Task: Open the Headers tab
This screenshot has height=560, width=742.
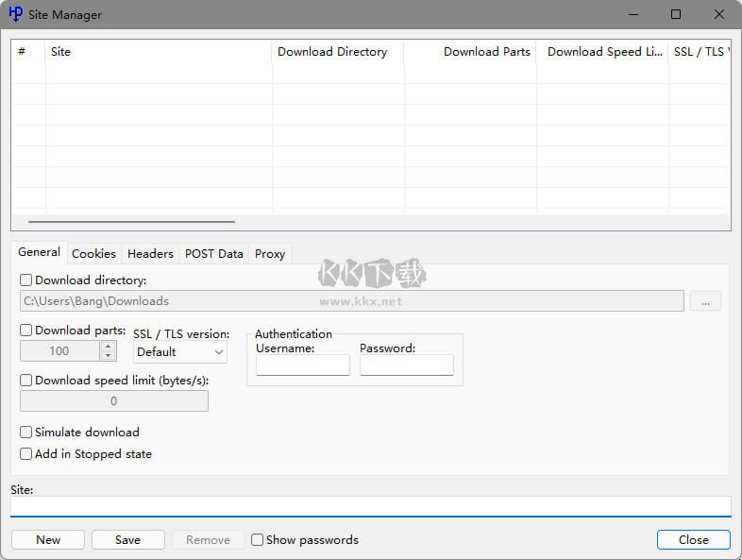Action: pyautogui.click(x=150, y=254)
